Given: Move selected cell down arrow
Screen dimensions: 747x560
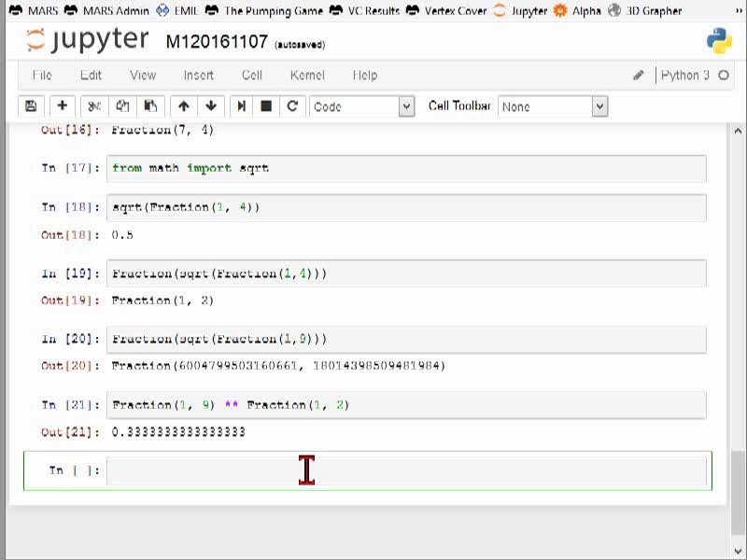Looking at the screenshot, I should coord(211,106).
